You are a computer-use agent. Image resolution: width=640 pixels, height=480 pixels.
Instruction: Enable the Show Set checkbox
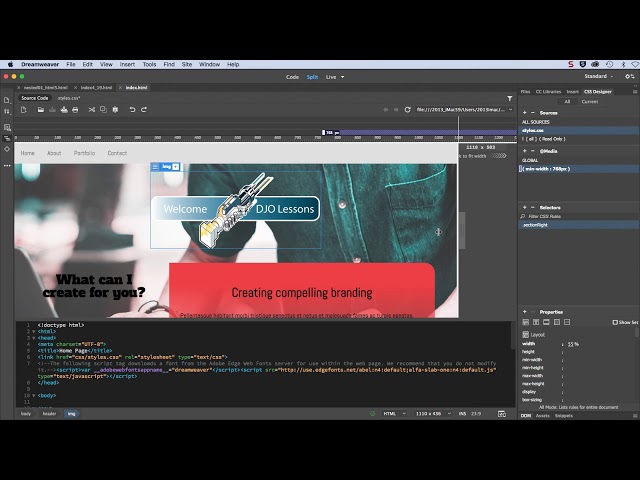(615, 322)
